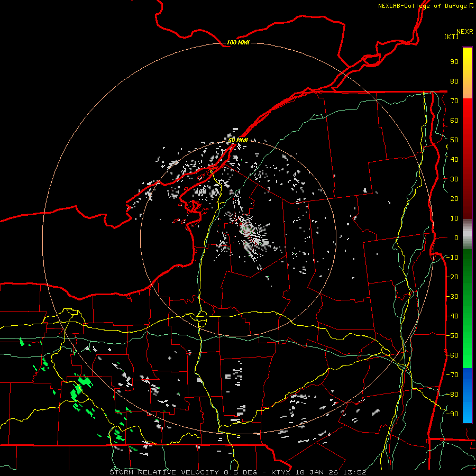Viewport: 476px width, 476px height.
Task: Select the 20 value on velocity scale
Action: (x=454, y=198)
